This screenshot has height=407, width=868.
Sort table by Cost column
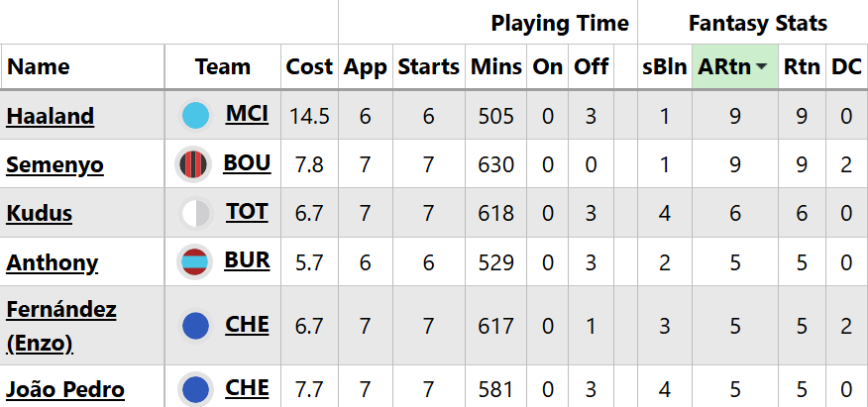[x=309, y=67]
